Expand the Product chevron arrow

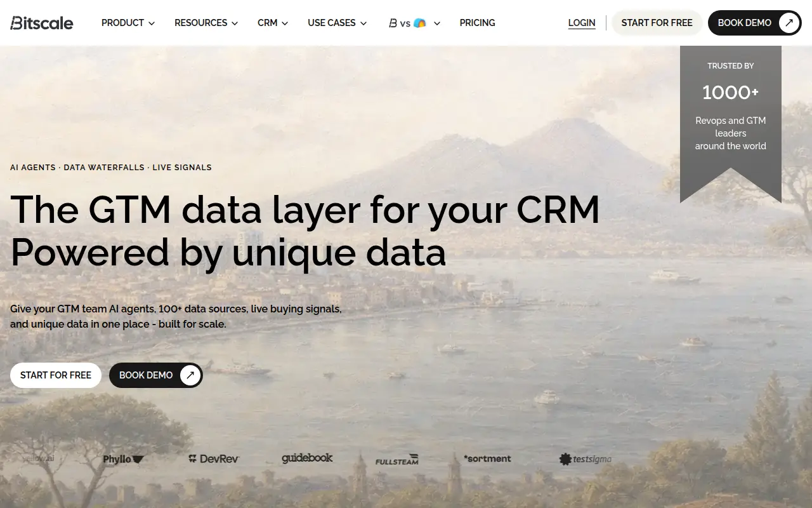coord(151,23)
